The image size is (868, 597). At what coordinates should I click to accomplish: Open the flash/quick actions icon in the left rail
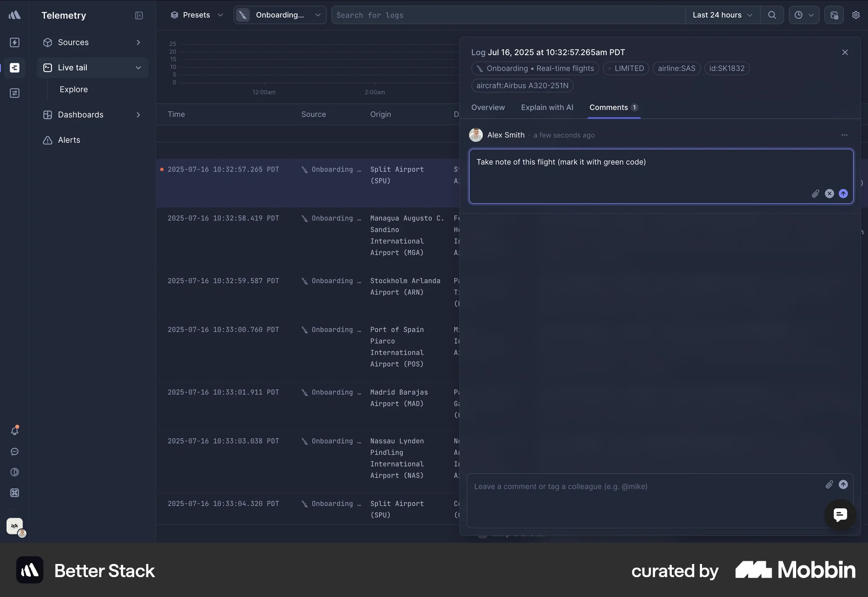[15, 43]
